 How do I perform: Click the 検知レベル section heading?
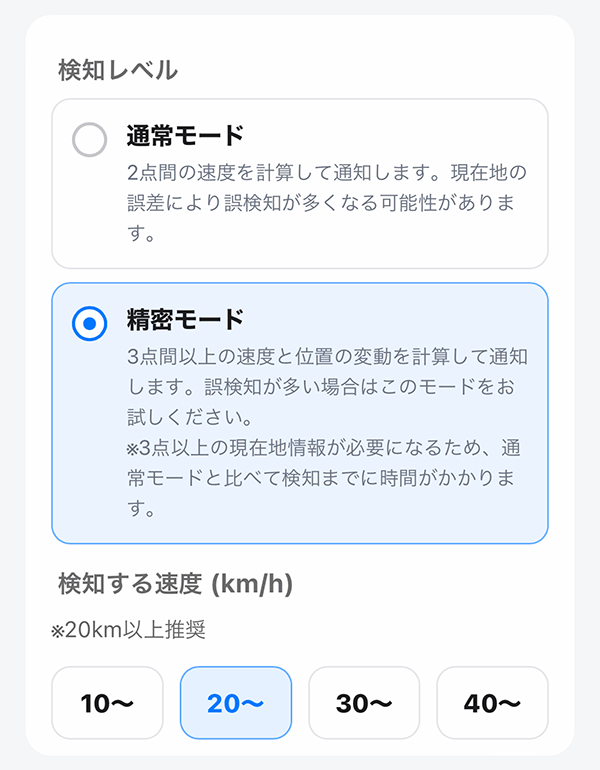(x=118, y=70)
